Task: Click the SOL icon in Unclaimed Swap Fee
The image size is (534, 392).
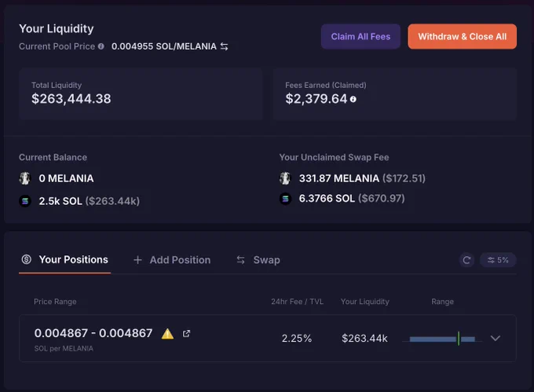Action: pyautogui.click(x=285, y=198)
